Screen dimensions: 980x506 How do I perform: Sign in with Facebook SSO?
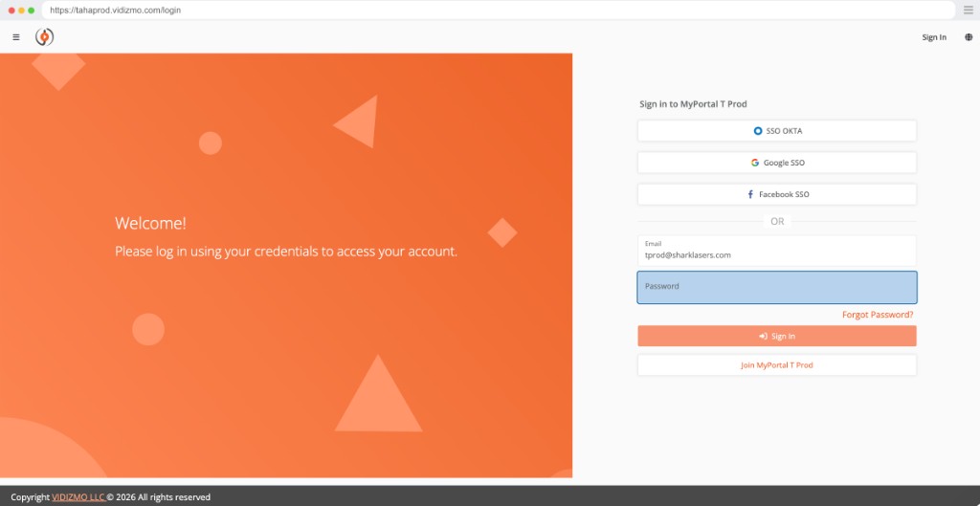click(x=777, y=194)
